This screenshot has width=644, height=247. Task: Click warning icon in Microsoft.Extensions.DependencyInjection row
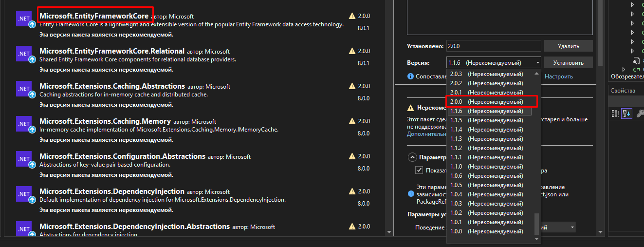352,191
